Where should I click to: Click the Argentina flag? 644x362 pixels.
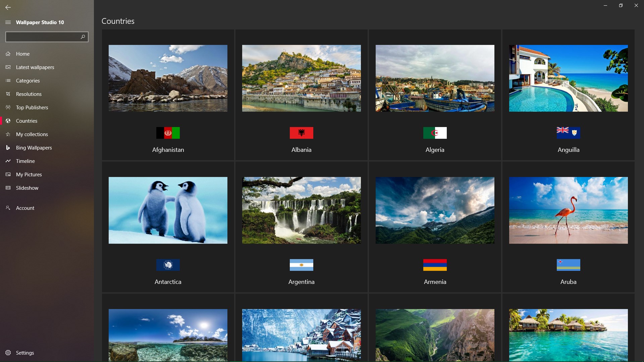[301, 265]
